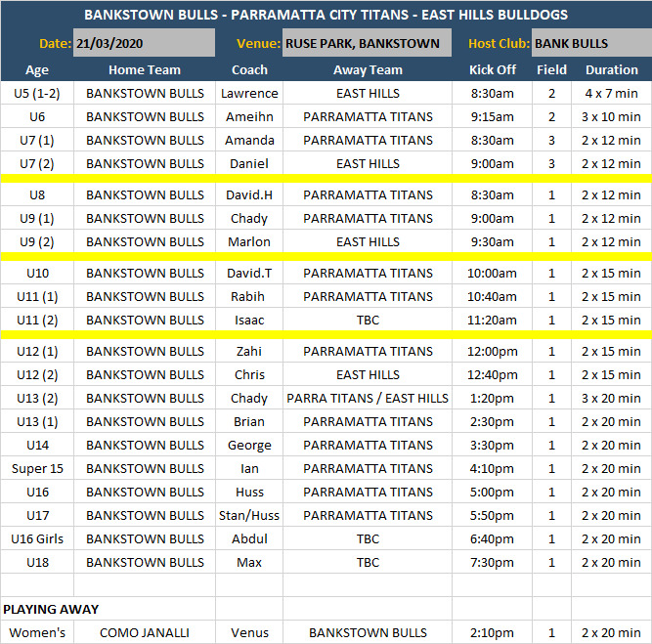
Task: Click the 2:10pm kick off cell
Action: pyautogui.click(x=493, y=633)
